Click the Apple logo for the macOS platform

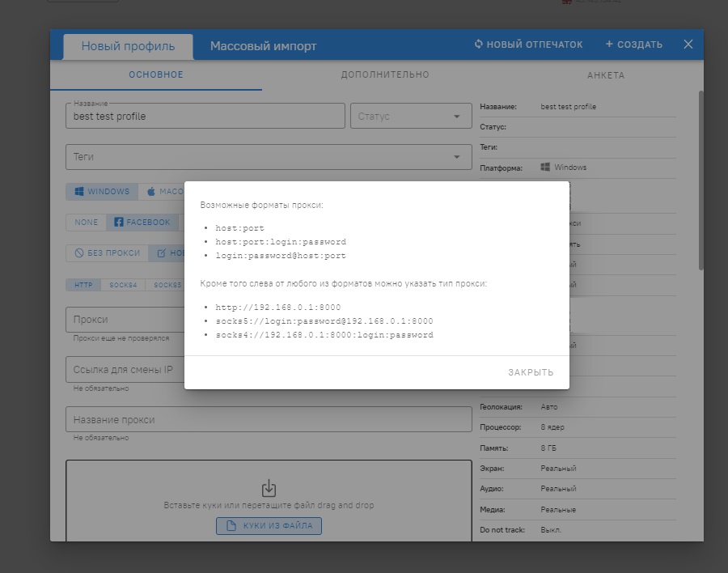pyautogui.click(x=150, y=192)
